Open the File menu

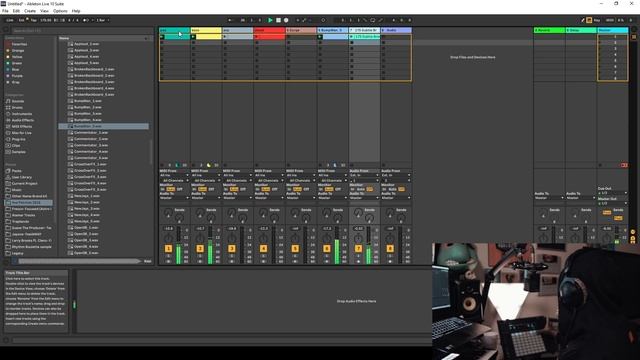click(5, 11)
